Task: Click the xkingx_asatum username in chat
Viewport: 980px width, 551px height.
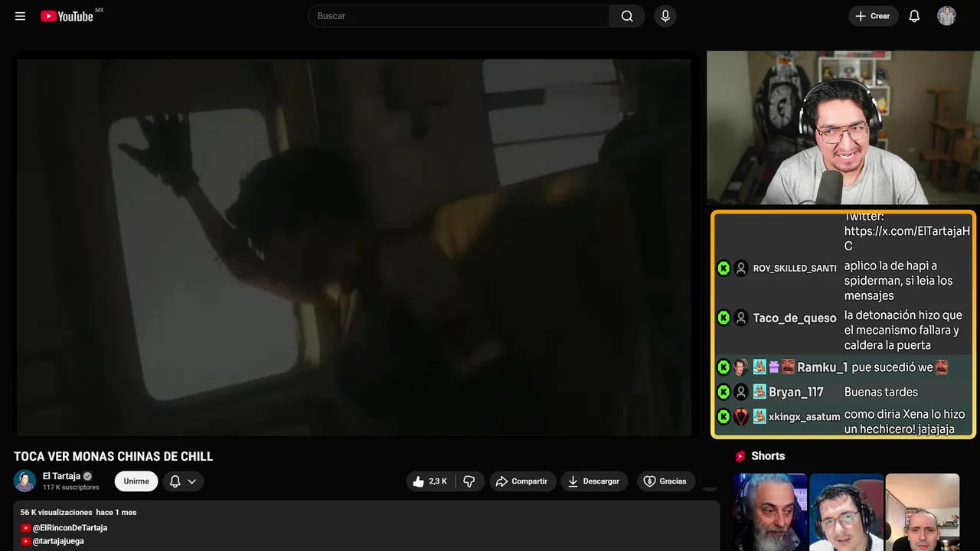Action: coord(804,417)
